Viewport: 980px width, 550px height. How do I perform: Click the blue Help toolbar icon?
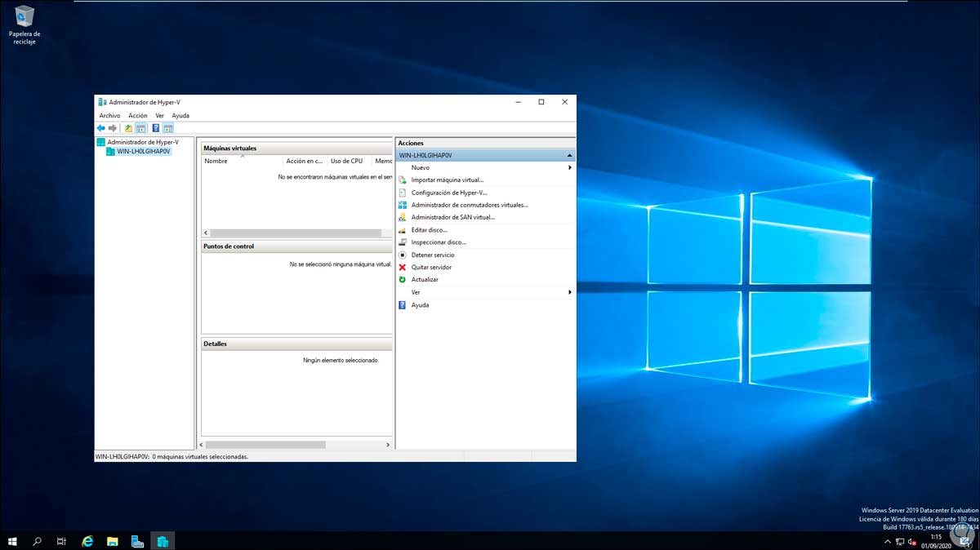(155, 128)
